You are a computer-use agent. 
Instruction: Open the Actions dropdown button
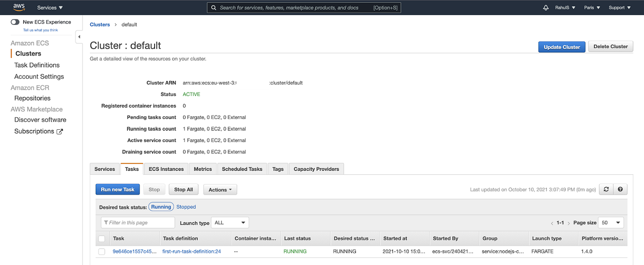tap(220, 190)
